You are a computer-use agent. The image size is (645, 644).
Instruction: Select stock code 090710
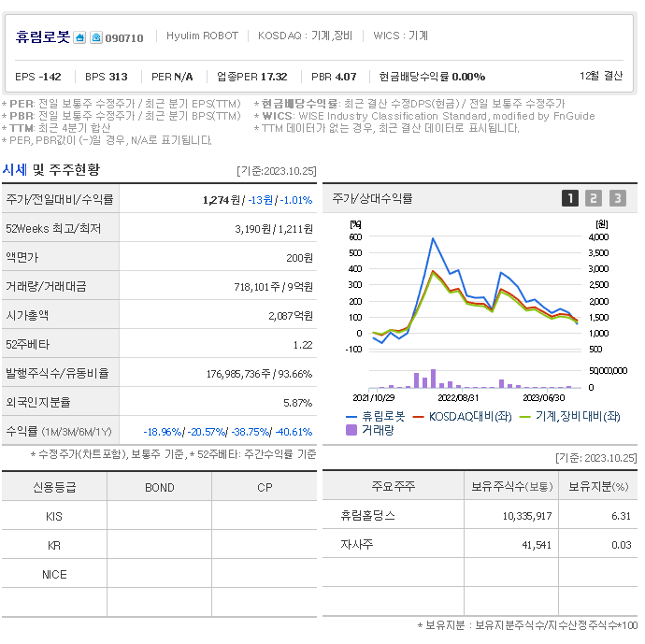[124, 38]
